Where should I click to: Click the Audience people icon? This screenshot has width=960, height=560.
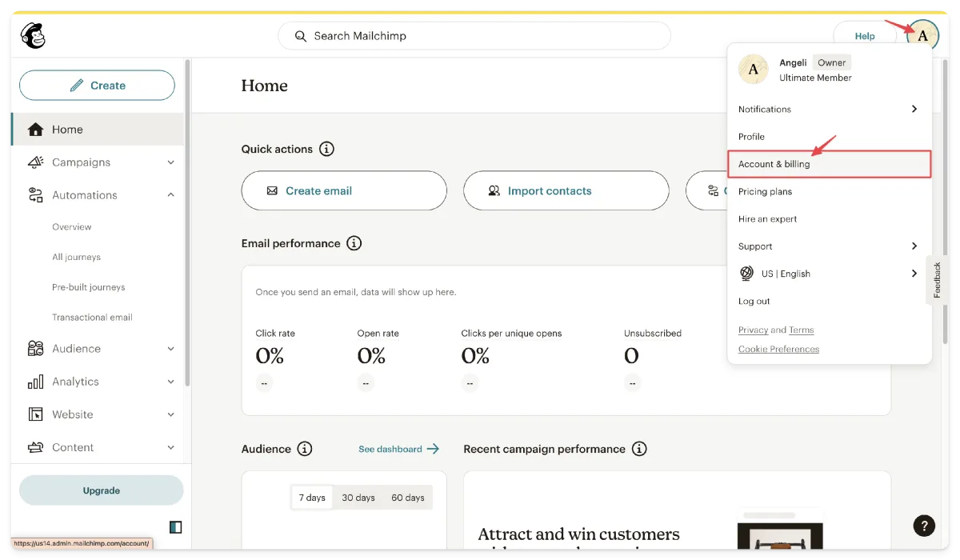35,349
